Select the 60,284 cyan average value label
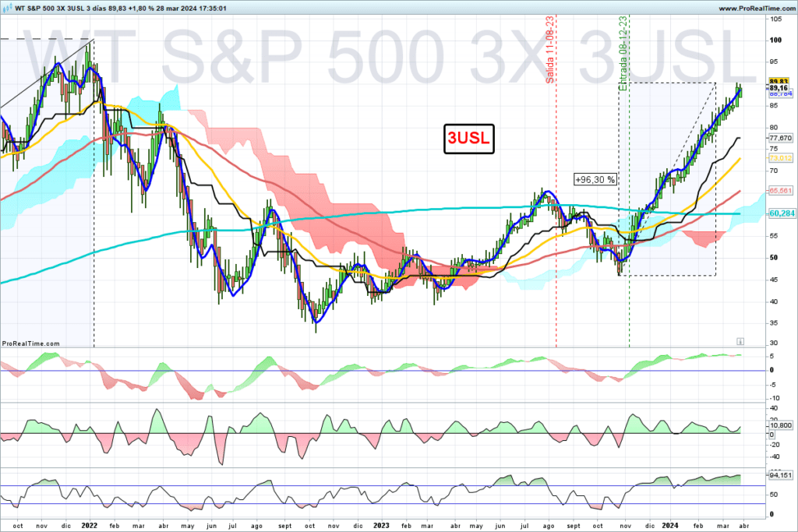 coord(781,213)
